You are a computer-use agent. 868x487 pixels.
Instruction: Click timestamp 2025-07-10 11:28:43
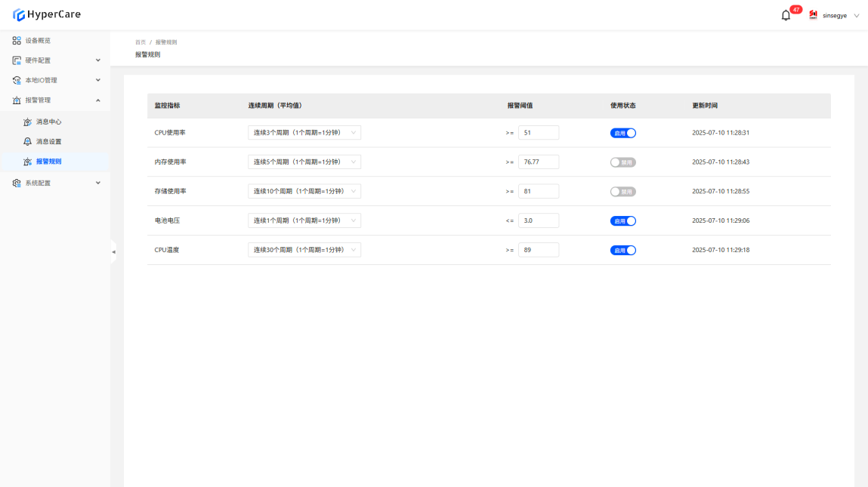pyautogui.click(x=721, y=162)
